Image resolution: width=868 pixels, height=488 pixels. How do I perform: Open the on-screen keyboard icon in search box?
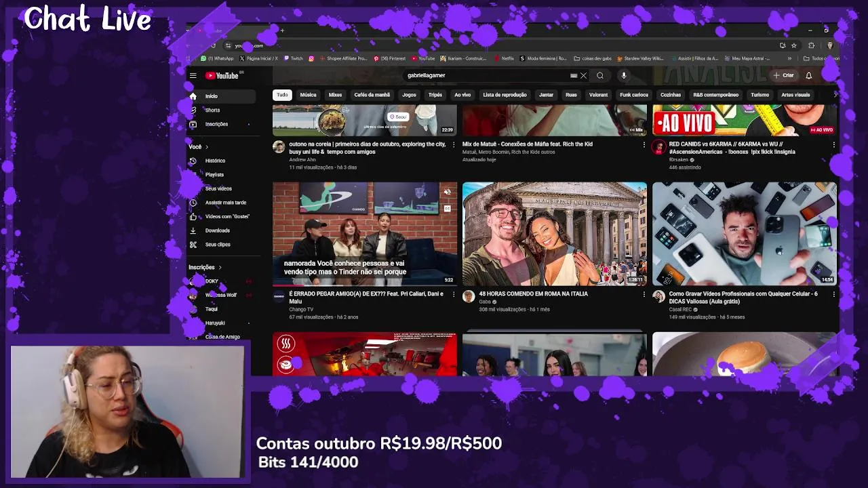pyautogui.click(x=574, y=76)
